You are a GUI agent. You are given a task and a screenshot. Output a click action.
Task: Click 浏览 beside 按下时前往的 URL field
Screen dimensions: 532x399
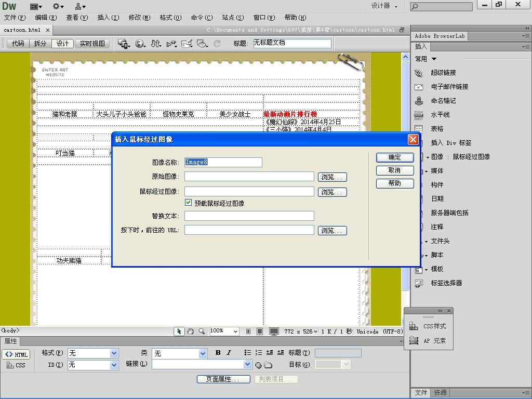pyautogui.click(x=332, y=231)
